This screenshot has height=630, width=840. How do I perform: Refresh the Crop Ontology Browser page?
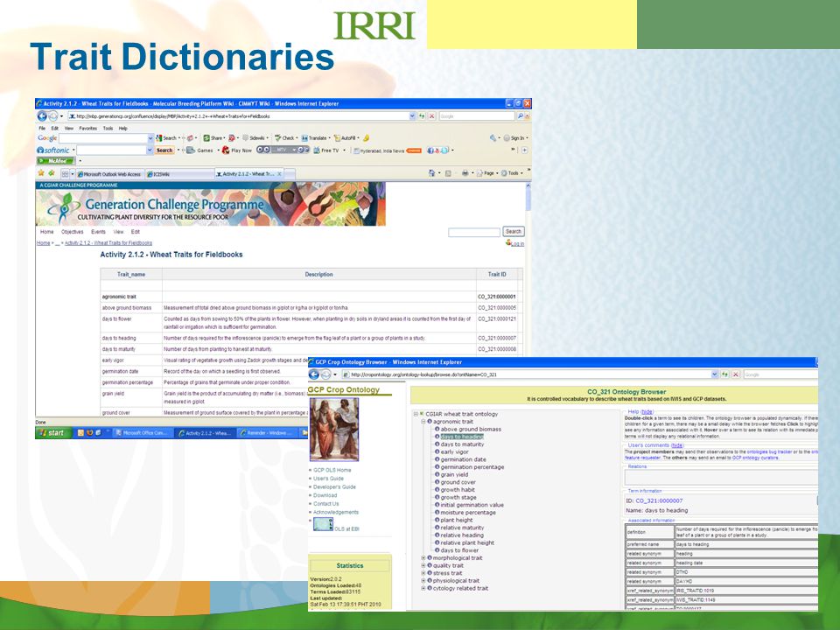tap(724, 374)
